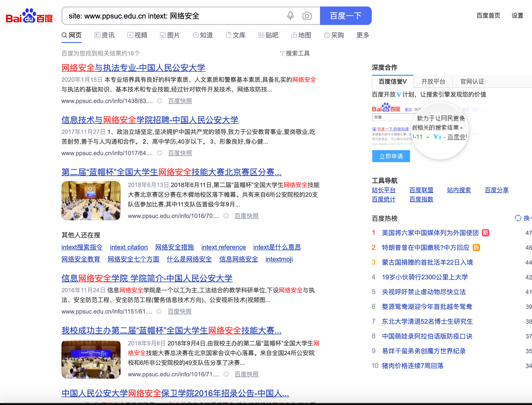Click the camera image search icon

[x=307, y=16]
